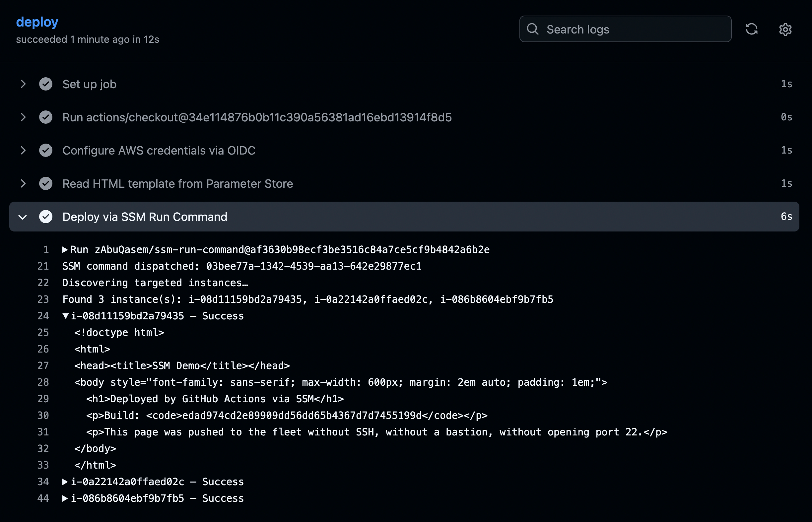
Task: Expand the actions/checkout step chevron
Action: point(23,117)
